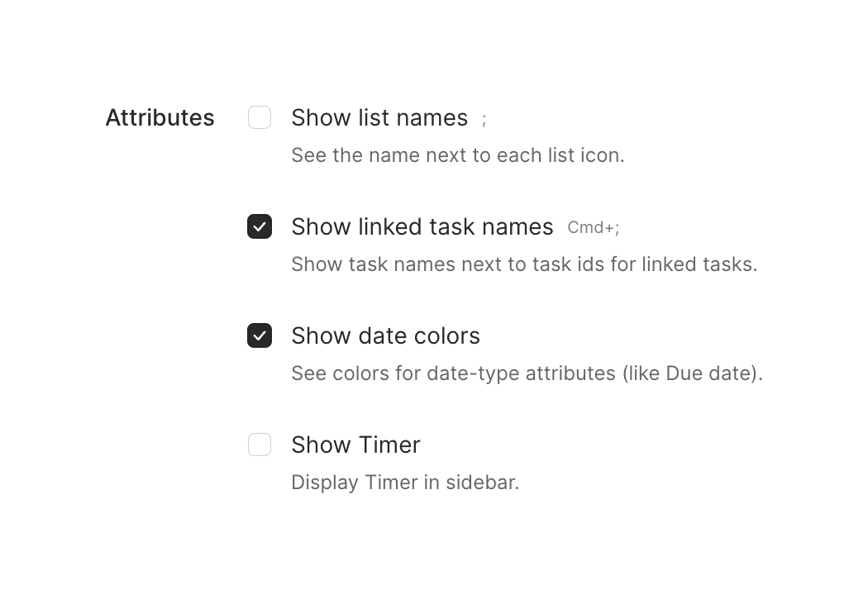868x599 pixels.
Task: Click the "Show linked task names" label text
Action: click(x=422, y=226)
